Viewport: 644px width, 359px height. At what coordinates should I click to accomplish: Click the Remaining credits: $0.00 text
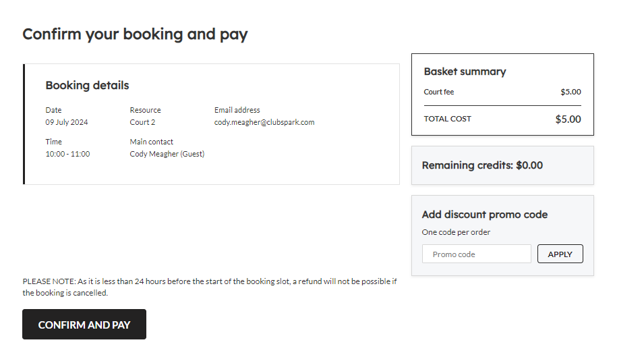point(482,165)
